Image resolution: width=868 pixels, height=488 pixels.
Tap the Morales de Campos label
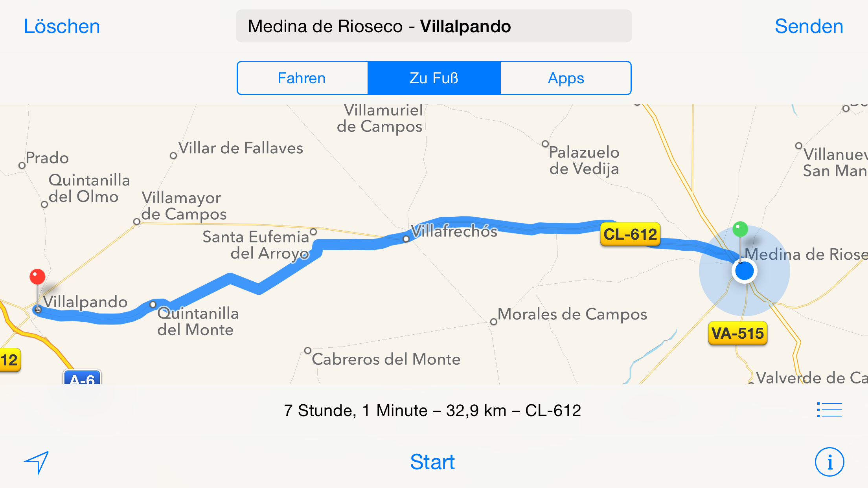[x=572, y=314]
